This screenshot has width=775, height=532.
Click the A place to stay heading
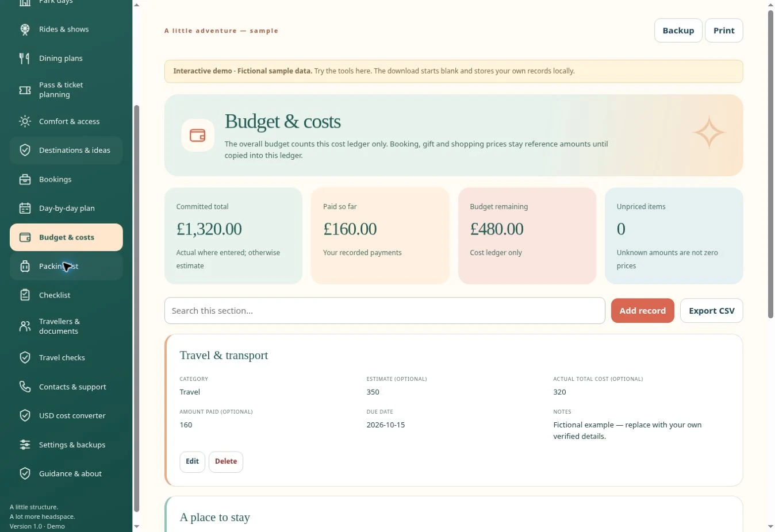click(x=215, y=518)
